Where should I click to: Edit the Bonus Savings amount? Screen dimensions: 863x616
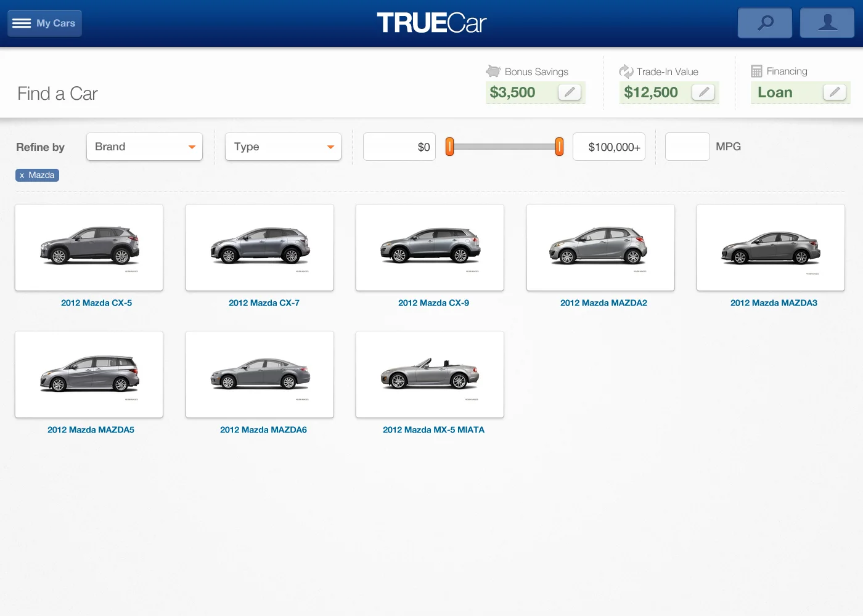pyautogui.click(x=570, y=92)
